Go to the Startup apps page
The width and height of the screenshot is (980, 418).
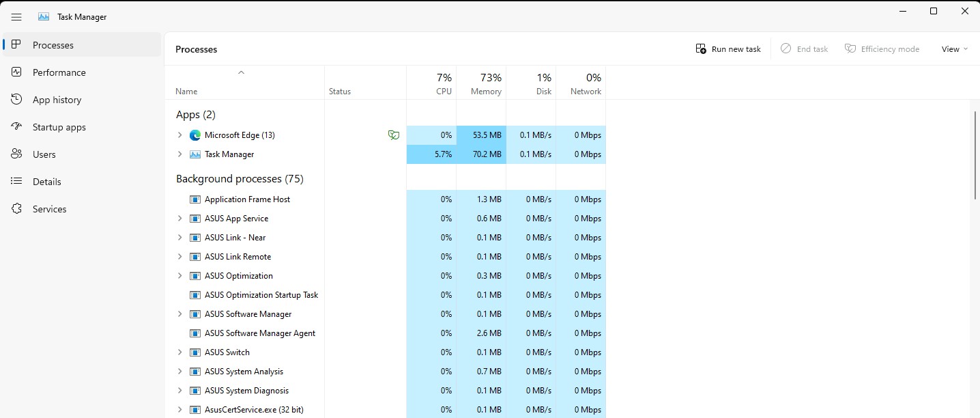pyautogui.click(x=82, y=127)
